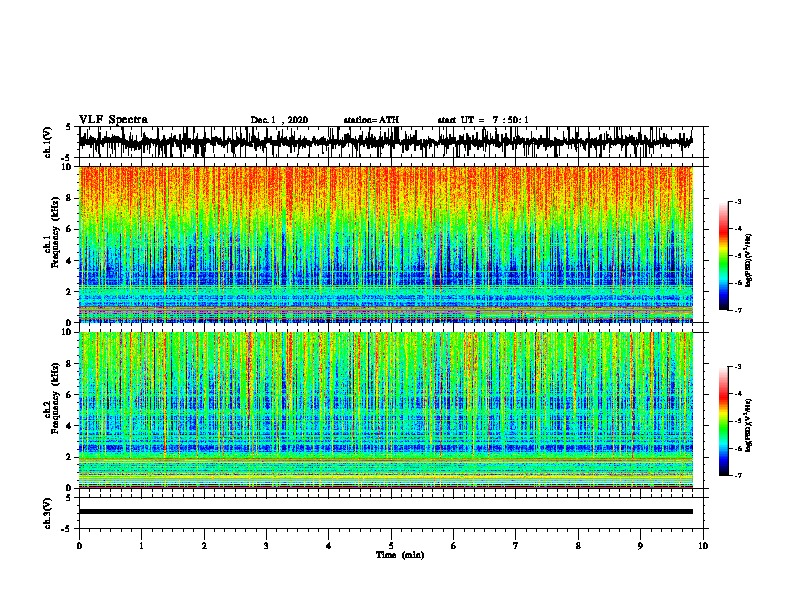Click the log(PSD) label beside ch.2 colorbar
The width and height of the screenshot is (792, 612).
[x=749, y=425]
